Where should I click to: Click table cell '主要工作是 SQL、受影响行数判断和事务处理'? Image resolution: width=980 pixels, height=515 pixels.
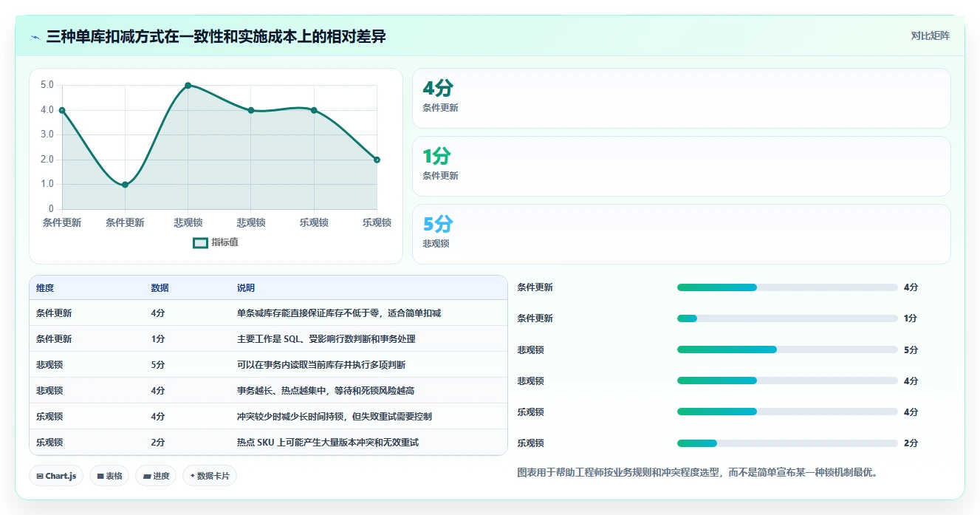pos(326,339)
